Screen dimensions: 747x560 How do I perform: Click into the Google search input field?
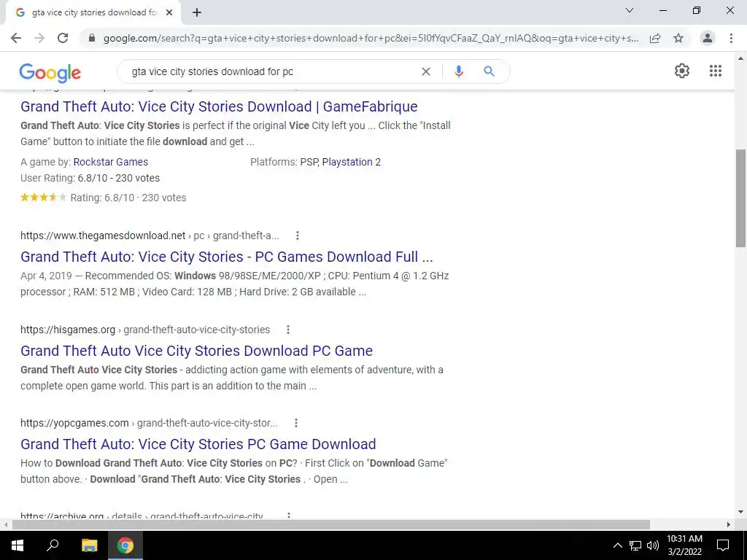pyautogui.click(x=271, y=71)
